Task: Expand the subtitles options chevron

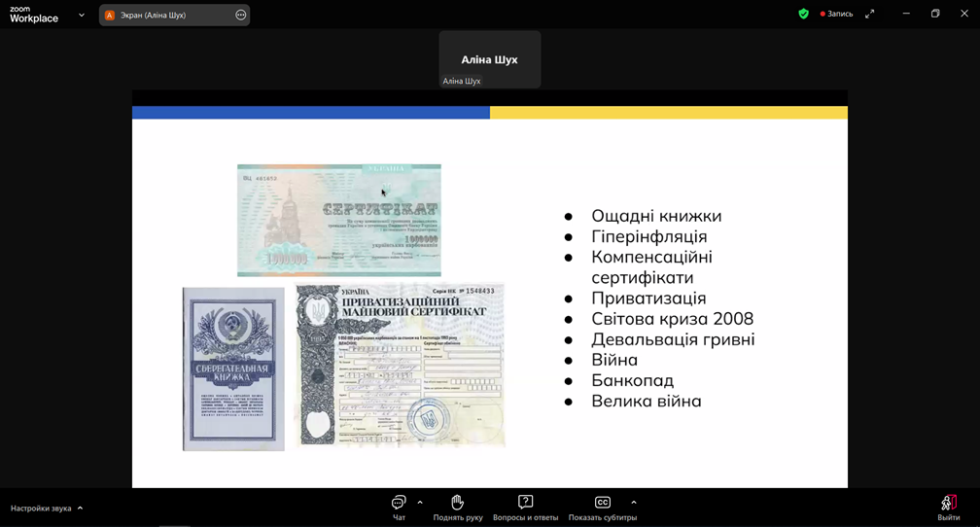Action: 634,503
